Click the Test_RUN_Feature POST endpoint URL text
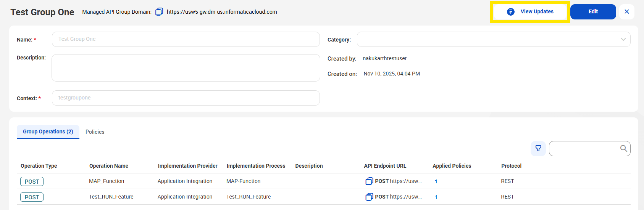Image resolution: width=644 pixels, height=210 pixels. pyautogui.click(x=399, y=197)
